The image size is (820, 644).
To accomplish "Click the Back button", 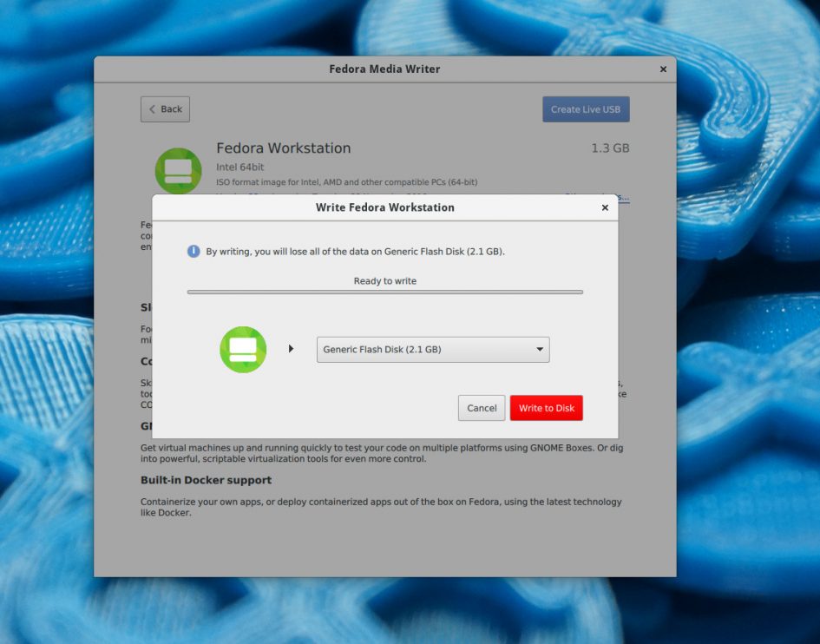I will [165, 108].
